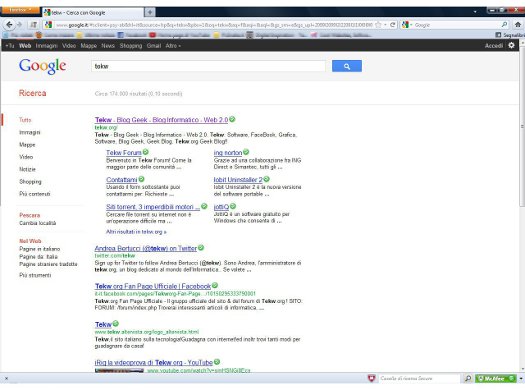Click +Tu in the Google top bar
Screen dimensions: 525x390
tap(10, 46)
